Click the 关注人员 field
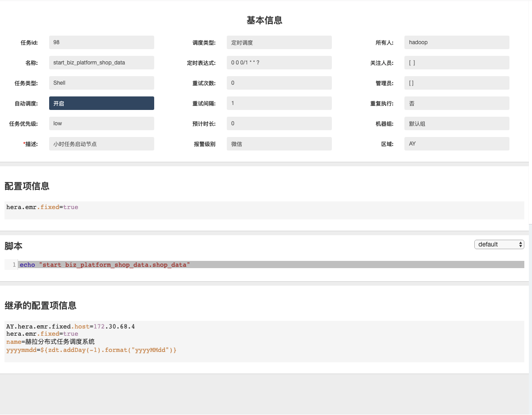The height and width of the screenshot is (415, 532). pyautogui.click(x=457, y=63)
